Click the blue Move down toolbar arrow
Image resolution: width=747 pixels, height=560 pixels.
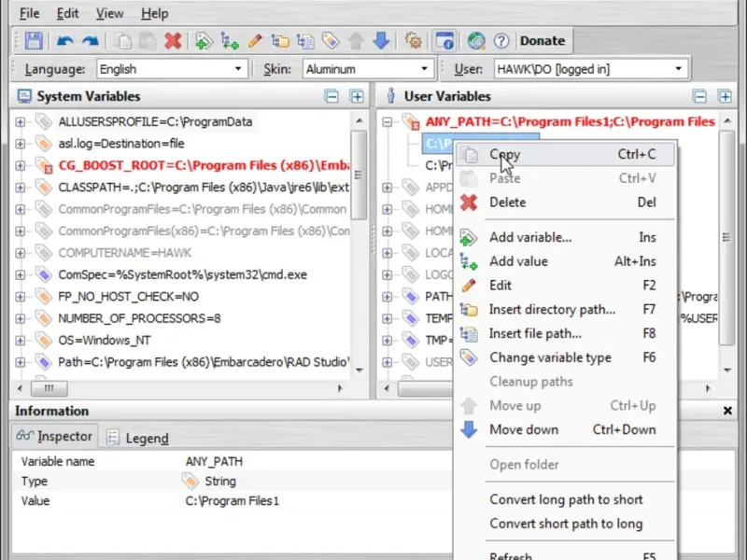(381, 41)
